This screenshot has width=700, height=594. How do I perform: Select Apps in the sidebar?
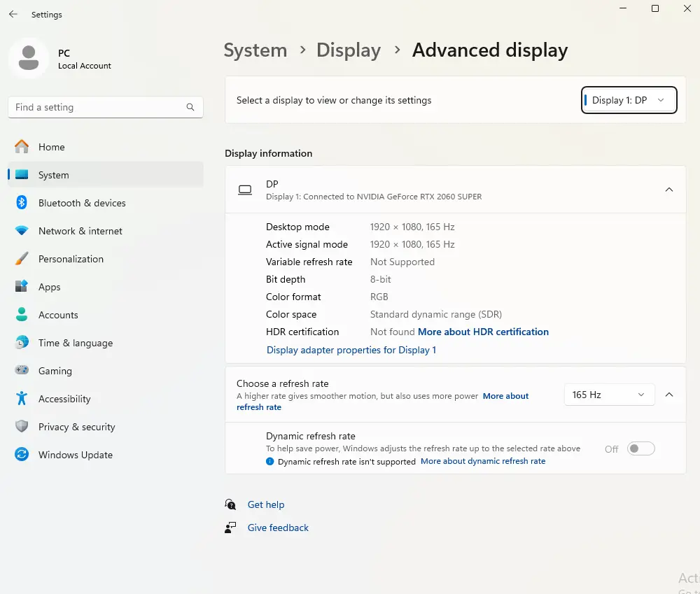[x=106, y=287]
